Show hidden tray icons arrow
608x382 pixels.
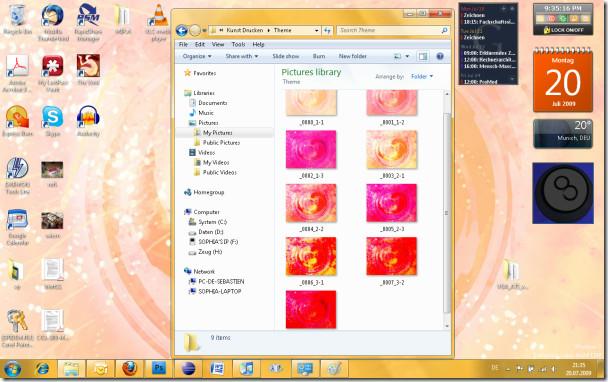pyautogui.click(x=508, y=369)
